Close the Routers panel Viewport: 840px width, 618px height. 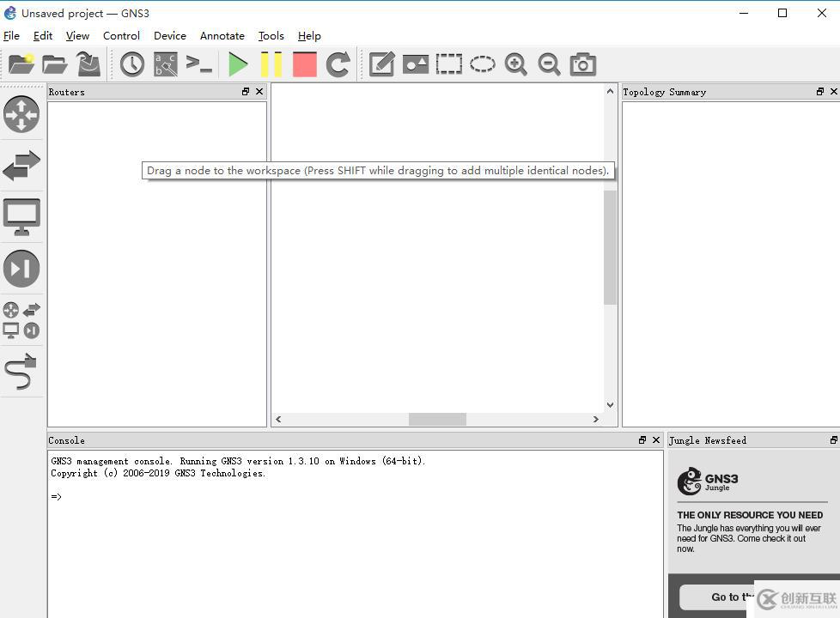point(259,92)
